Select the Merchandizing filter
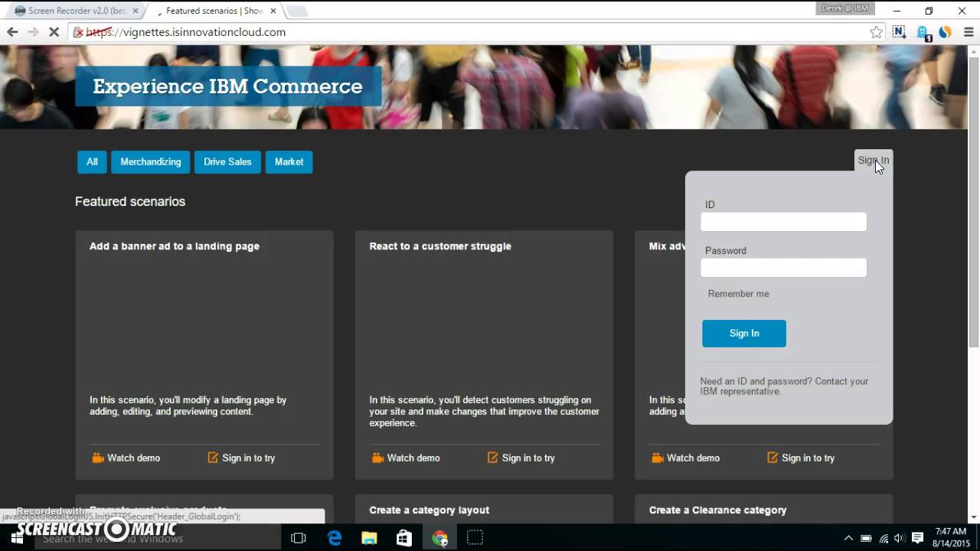980x551 pixels. (151, 161)
